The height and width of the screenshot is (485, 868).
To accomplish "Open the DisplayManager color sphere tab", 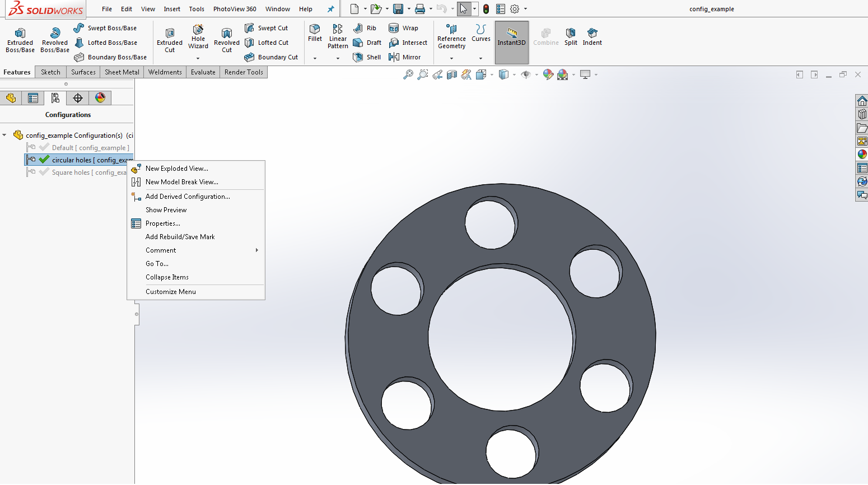I will [x=100, y=98].
